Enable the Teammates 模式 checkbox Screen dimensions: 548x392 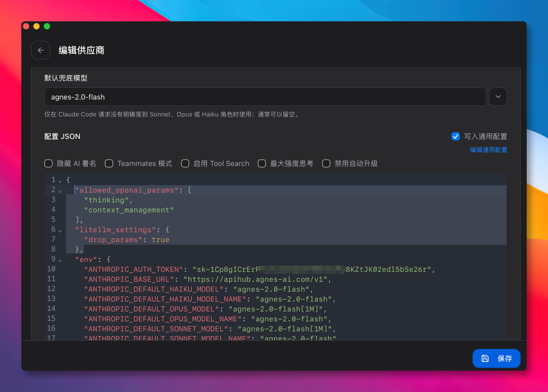(109, 163)
